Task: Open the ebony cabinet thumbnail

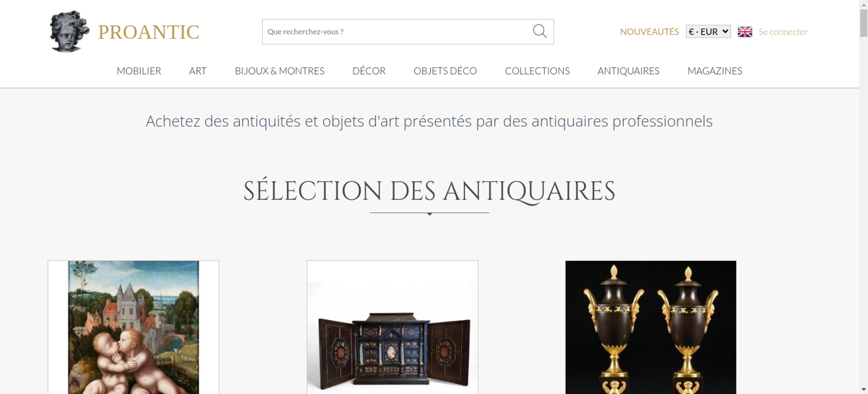Action: tap(392, 327)
